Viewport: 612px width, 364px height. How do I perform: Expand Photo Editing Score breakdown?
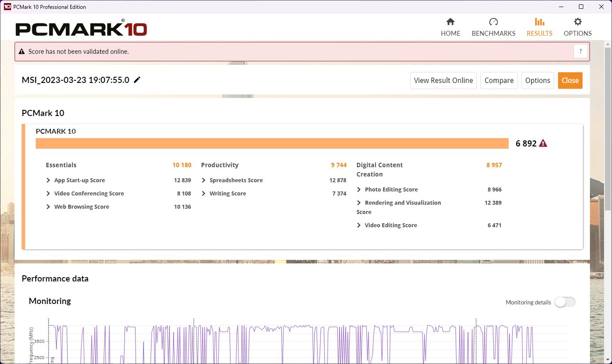[359, 190]
